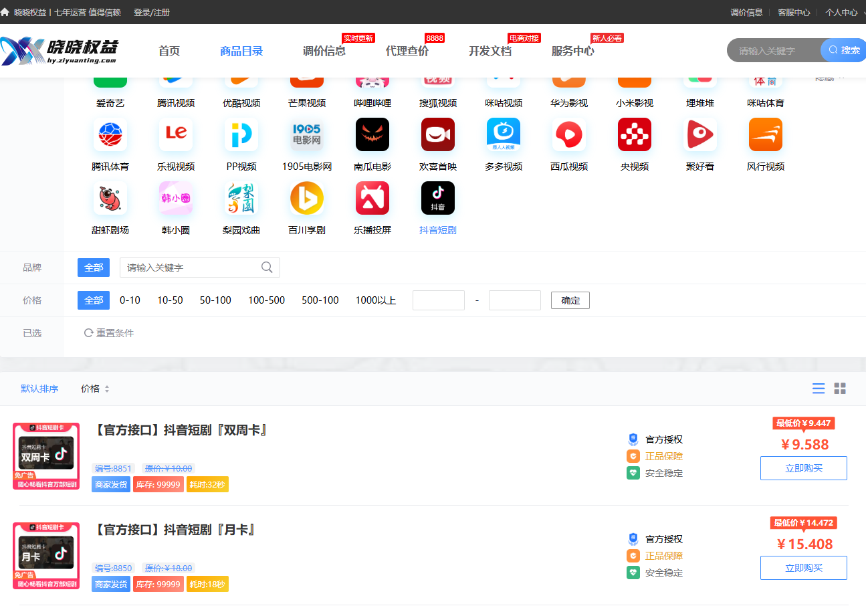Open the 抖音短剧 月卡 product thumbnail
This screenshot has width=866, height=616.
click(x=46, y=556)
